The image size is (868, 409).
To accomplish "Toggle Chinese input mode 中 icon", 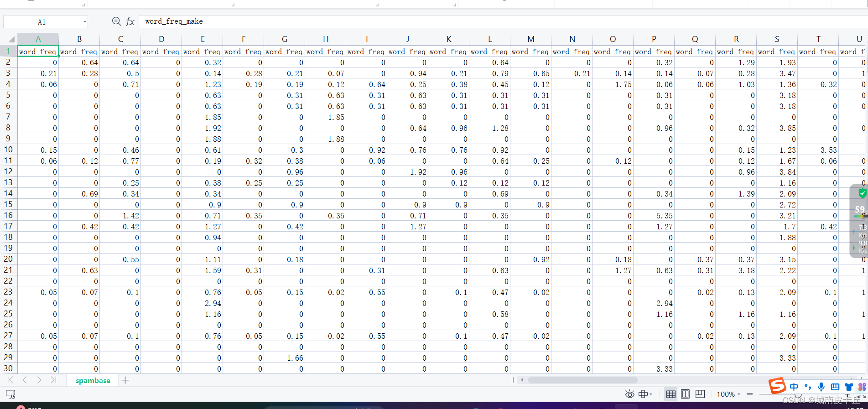I will pos(794,387).
